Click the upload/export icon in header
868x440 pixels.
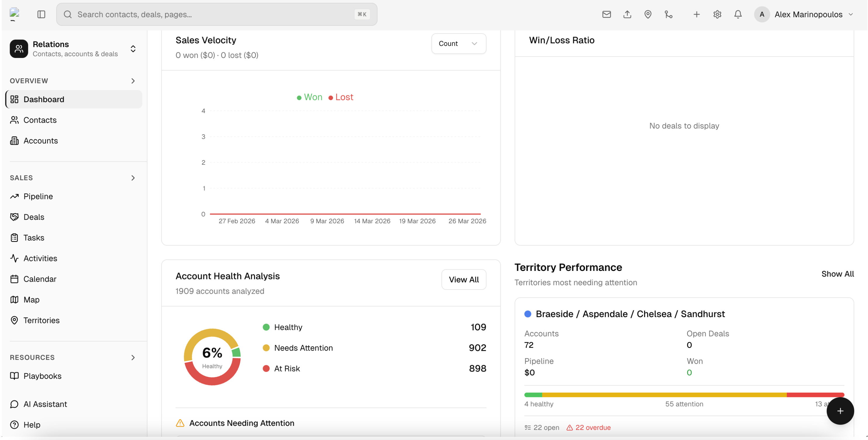(x=627, y=15)
